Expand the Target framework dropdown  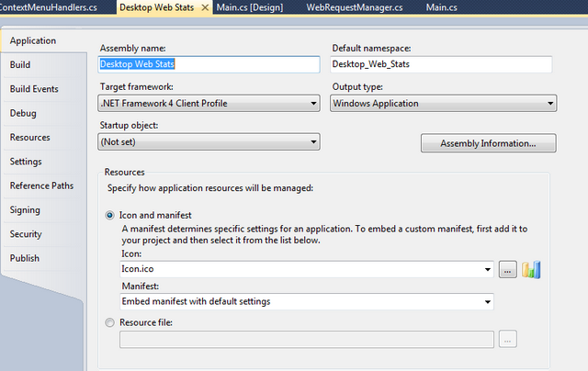(x=209, y=104)
